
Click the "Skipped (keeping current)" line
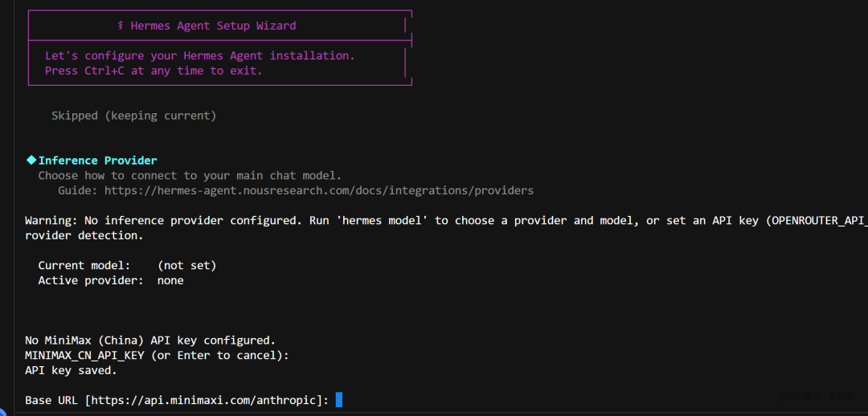click(x=133, y=116)
